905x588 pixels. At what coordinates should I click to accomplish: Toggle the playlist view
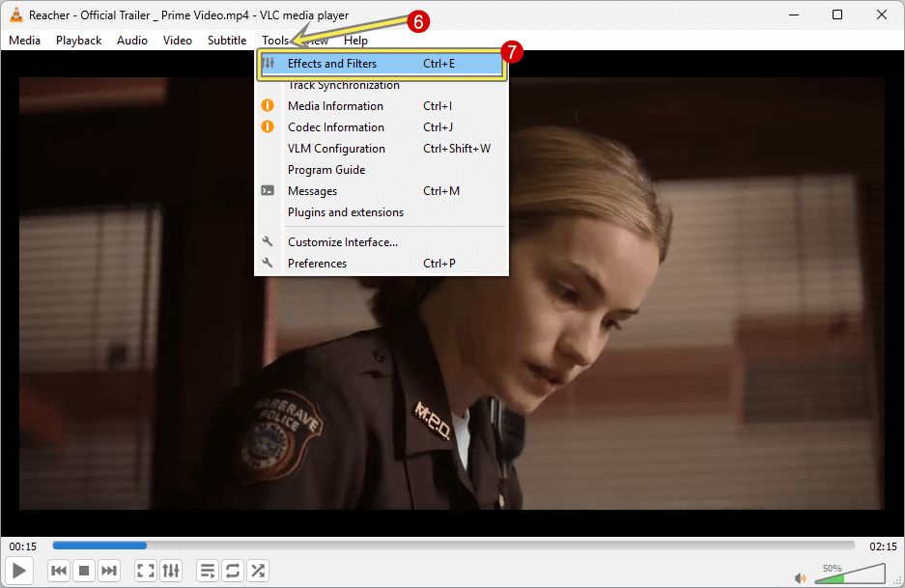208,571
